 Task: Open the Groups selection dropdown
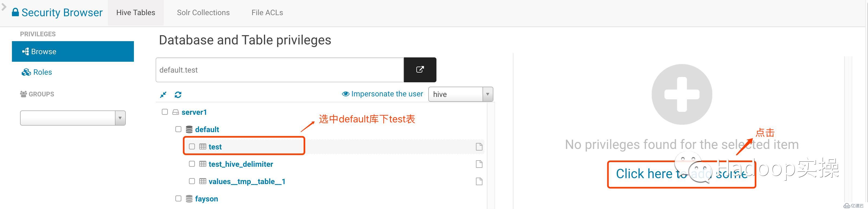coord(73,118)
